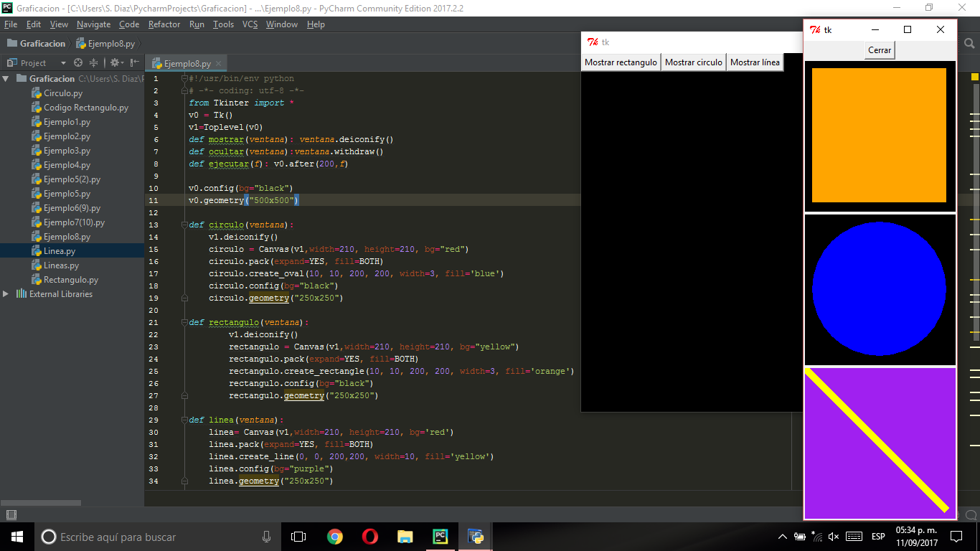Open Search Everywhere magnifier at top right
Viewport: 980px width, 551px height.
(969, 44)
